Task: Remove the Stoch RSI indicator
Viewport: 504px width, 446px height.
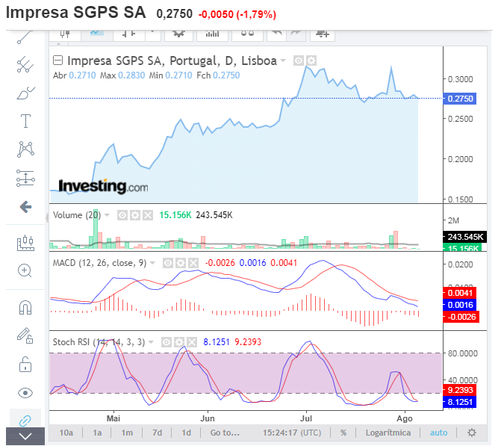Action: tap(192, 342)
